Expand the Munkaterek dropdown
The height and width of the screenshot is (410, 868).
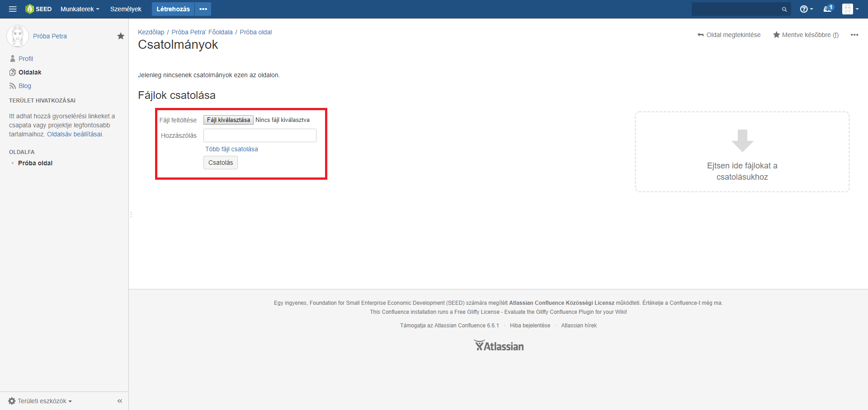click(x=80, y=9)
